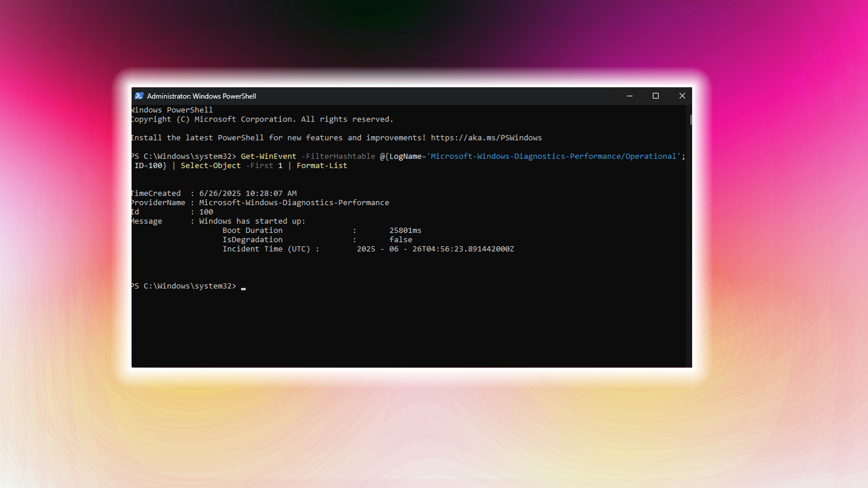Minimize the PowerShell window
Image resolution: width=868 pixels, height=488 pixels.
pyautogui.click(x=629, y=96)
